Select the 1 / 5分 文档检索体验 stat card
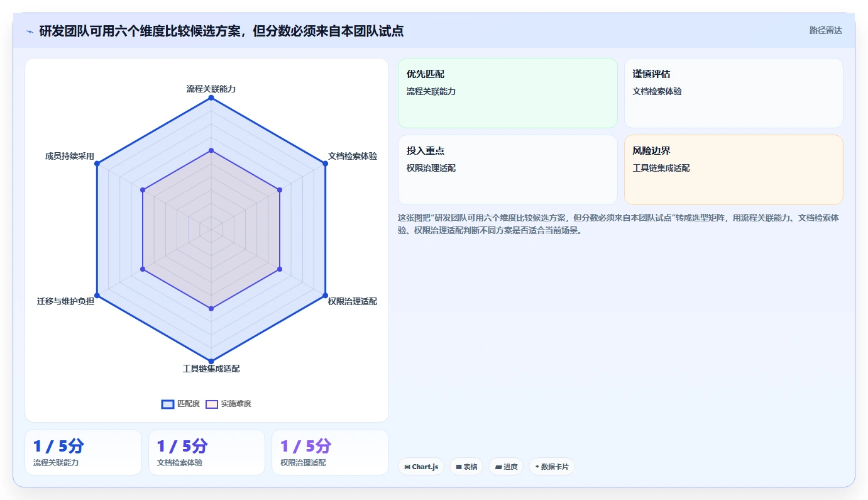868x500 pixels. [207, 452]
